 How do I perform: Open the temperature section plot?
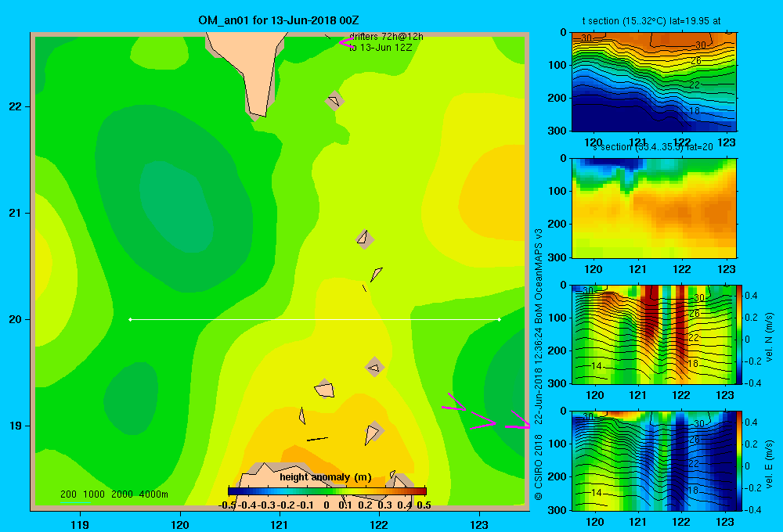654,82
